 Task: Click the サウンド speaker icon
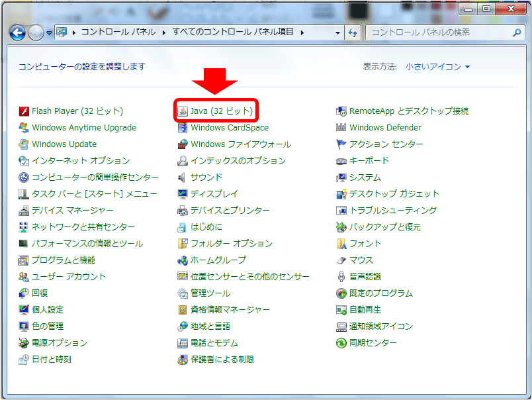pos(183,177)
